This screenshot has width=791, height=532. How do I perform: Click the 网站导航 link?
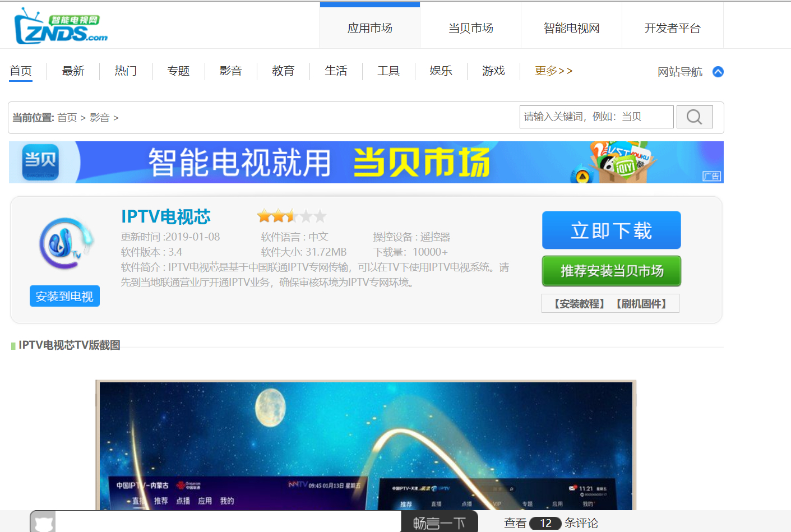pos(680,72)
